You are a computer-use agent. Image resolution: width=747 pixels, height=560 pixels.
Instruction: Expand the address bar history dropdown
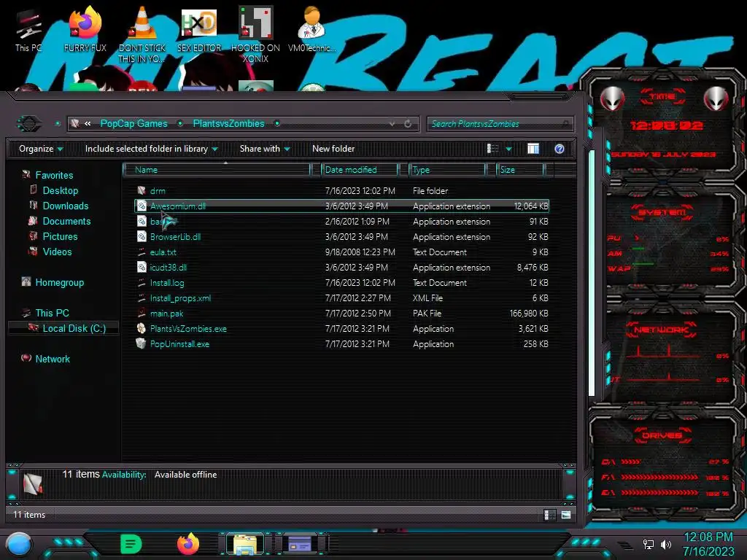(x=392, y=124)
